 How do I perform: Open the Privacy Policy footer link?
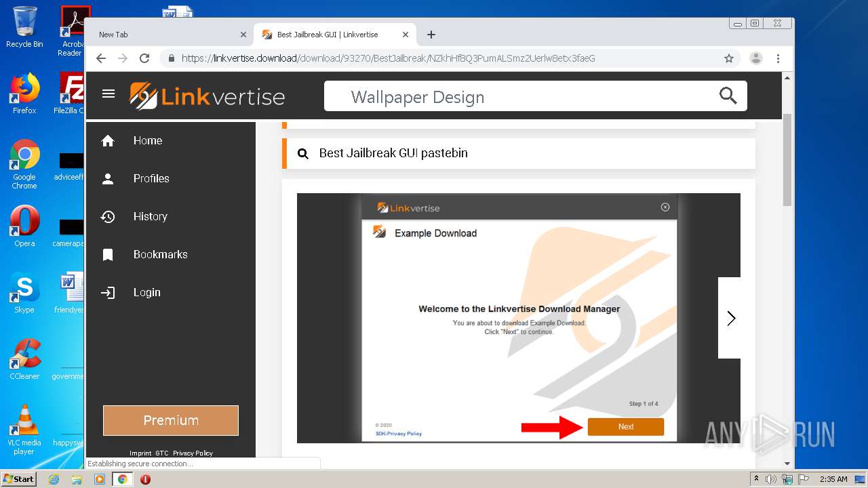193,453
